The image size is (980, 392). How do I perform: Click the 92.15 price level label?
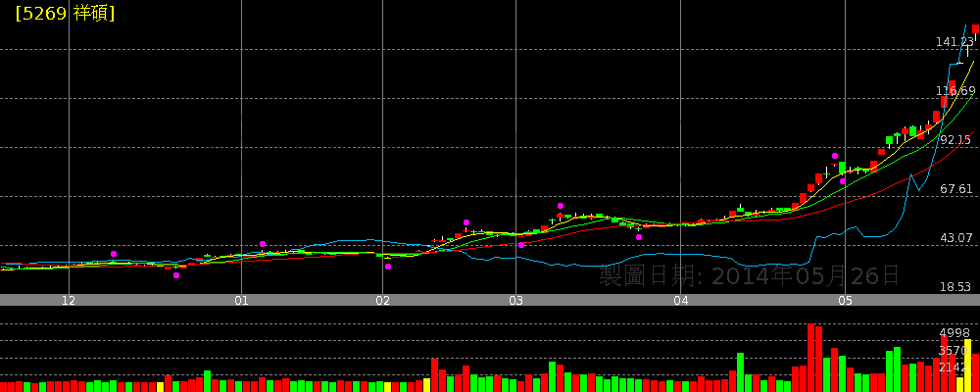pyautogui.click(x=957, y=140)
